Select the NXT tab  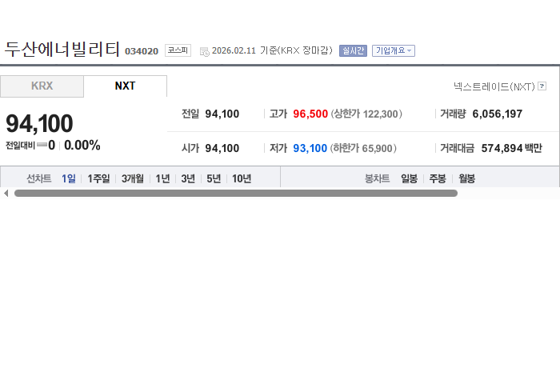click(125, 86)
